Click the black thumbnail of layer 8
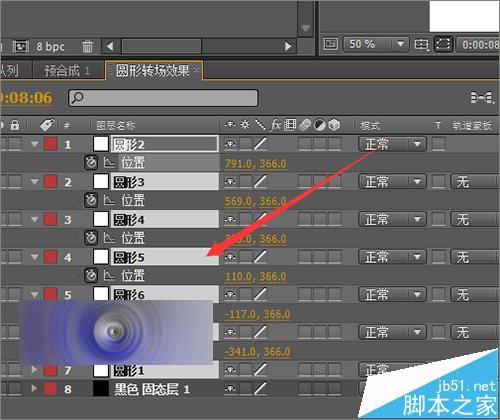 (x=101, y=389)
